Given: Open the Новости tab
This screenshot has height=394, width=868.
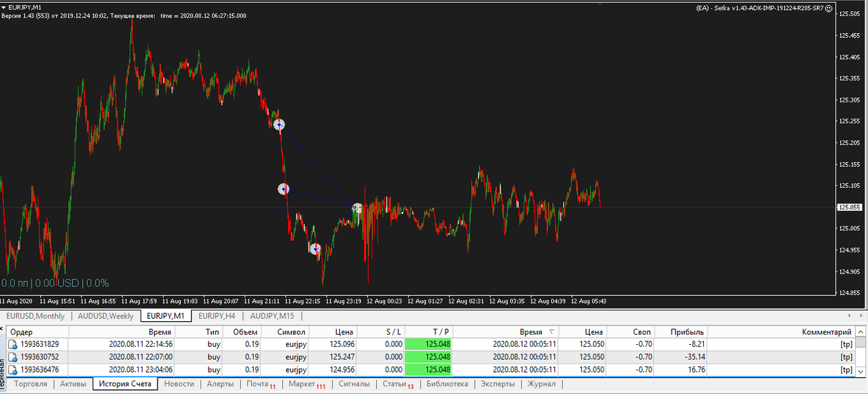Looking at the screenshot, I should [x=179, y=384].
